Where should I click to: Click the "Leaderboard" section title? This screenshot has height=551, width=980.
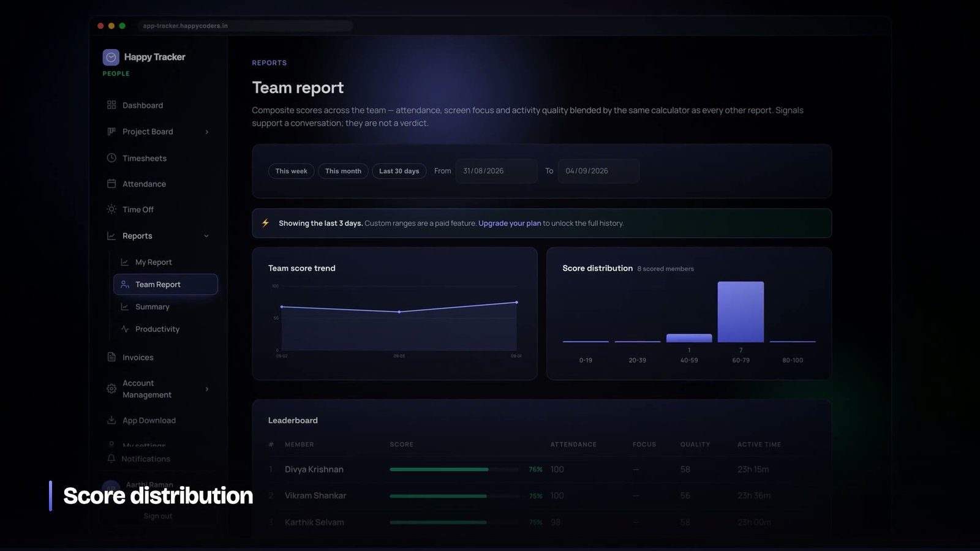[293, 421]
